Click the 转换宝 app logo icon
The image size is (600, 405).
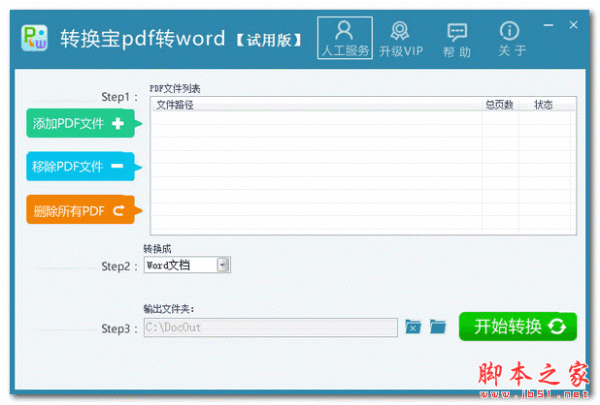click(x=34, y=38)
